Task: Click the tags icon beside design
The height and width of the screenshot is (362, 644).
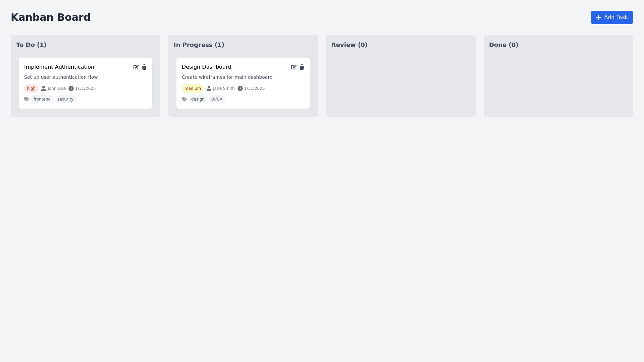Action: pos(184,99)
